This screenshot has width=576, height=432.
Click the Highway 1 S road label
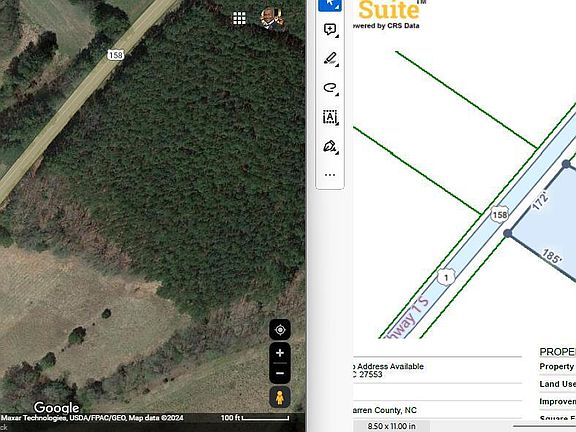[x=407, y=317]
